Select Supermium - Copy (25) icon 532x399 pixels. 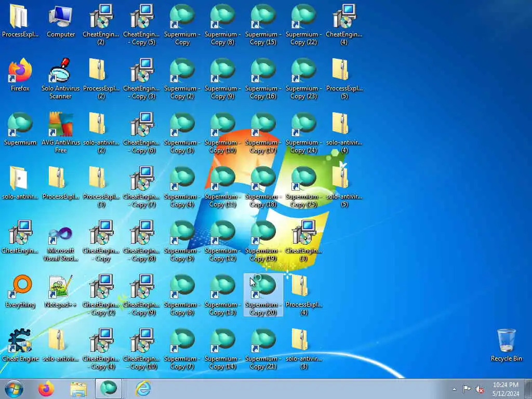[303, 187]
